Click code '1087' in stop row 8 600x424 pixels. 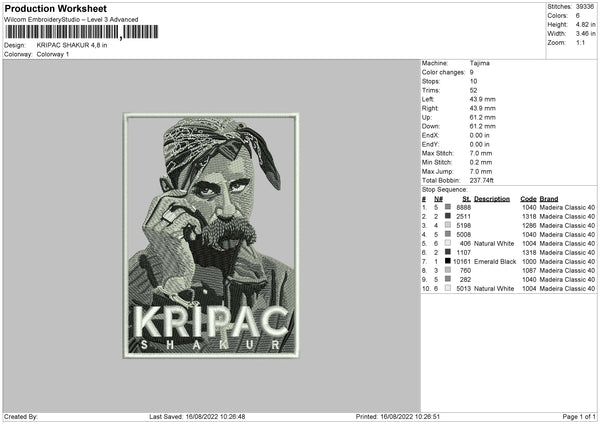coord(529,271)
